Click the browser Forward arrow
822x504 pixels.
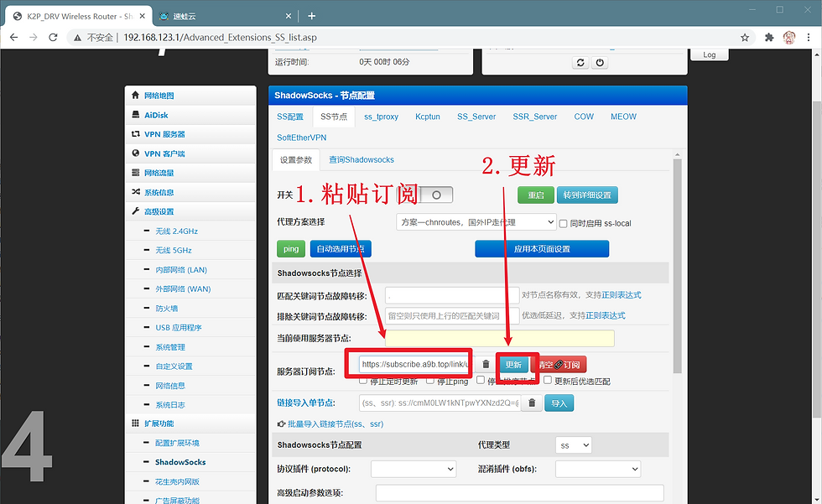(34, 37)
